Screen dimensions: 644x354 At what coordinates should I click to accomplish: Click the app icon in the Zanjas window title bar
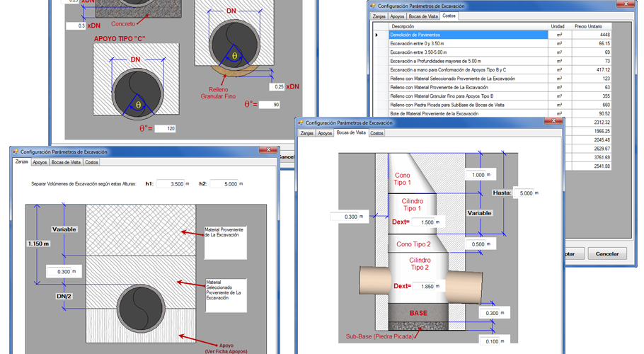pos(16,152)
